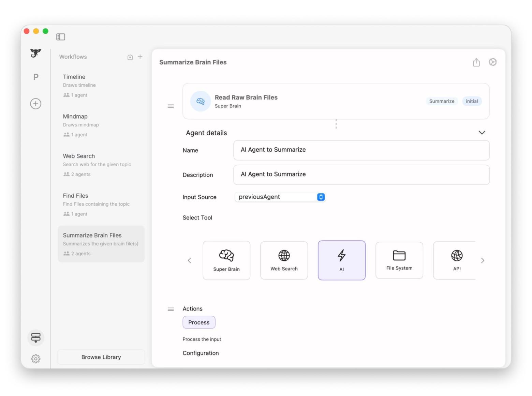Run the workflow with play gear icon
Screen dimensions: 532x396
coord(492,62)
